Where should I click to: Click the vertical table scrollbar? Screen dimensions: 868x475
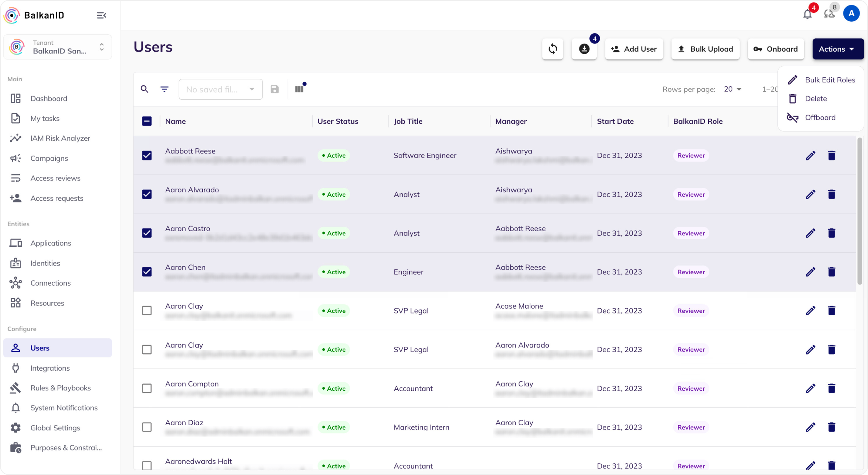pos(860,211)
